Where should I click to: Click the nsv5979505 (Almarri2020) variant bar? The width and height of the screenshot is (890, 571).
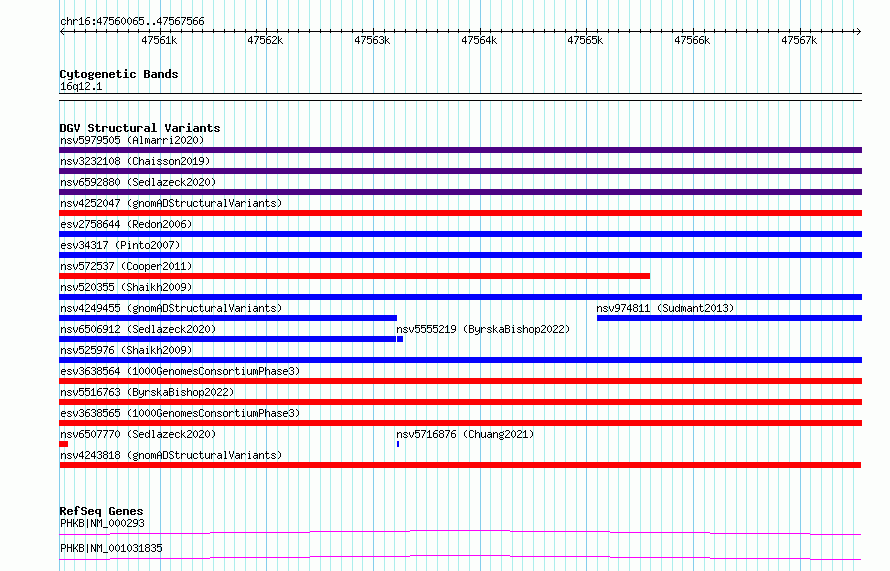pos(460,150)
